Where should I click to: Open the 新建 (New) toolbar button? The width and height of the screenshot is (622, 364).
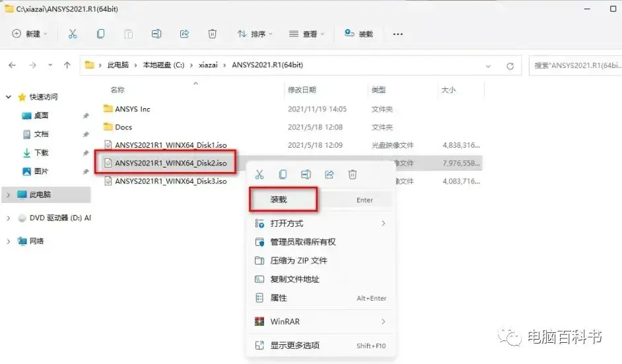coord(29,34)
